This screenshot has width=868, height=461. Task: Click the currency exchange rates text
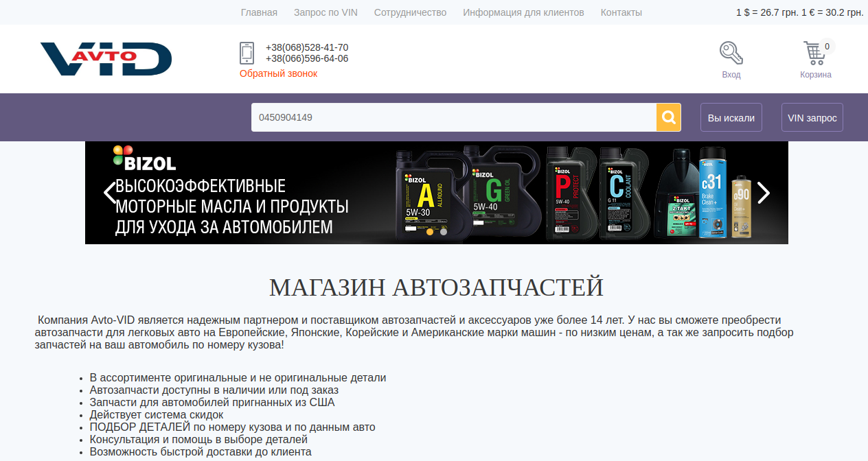click(800, 12)
